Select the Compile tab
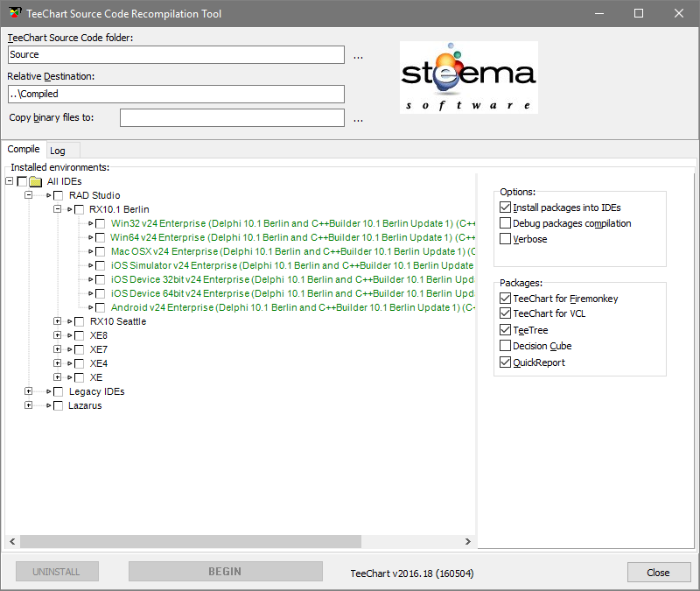 pyautogui.click(x=24, y=149)
